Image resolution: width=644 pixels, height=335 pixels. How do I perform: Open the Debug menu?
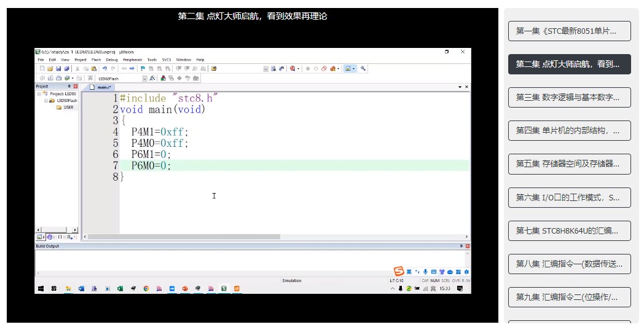tap(112, 60)
